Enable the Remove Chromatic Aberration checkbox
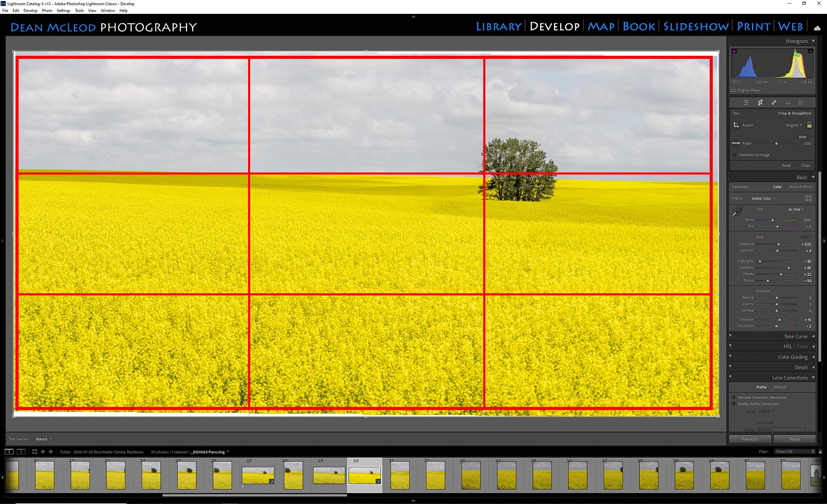The height and width of the screenshot is (504, 827). 734,398
